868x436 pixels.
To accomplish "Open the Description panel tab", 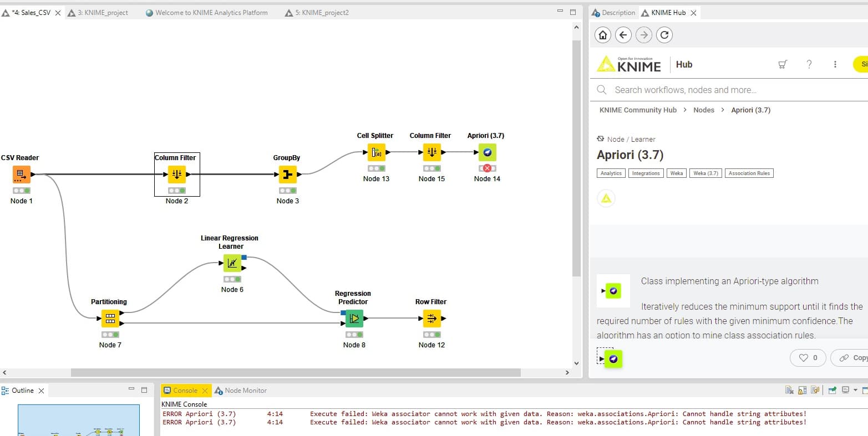I will (614, 12).
